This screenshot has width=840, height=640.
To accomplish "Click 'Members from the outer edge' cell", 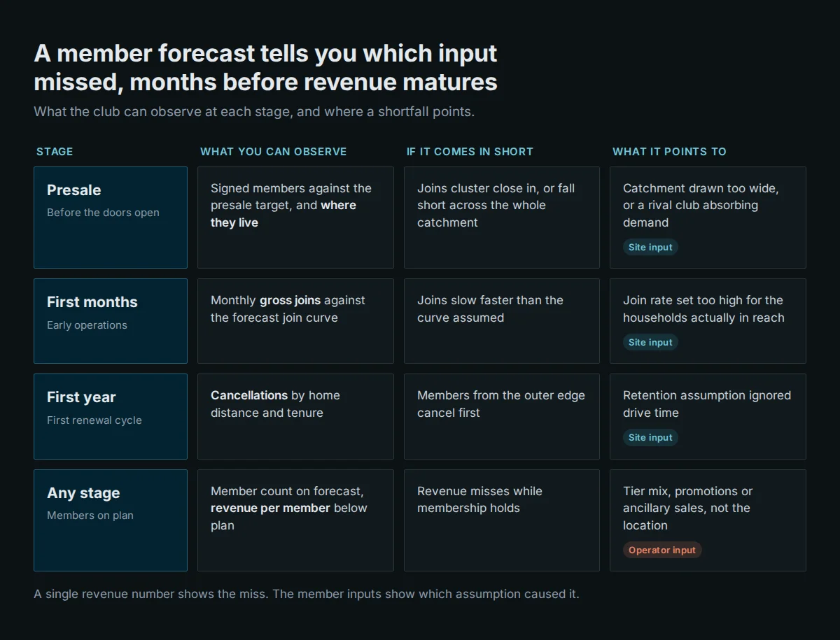I will point(502,416).
